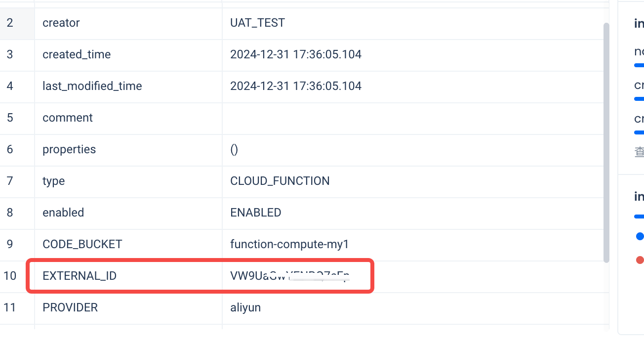
Task: Select the CLOUD_FUNCTION type value
Action: 280,181
